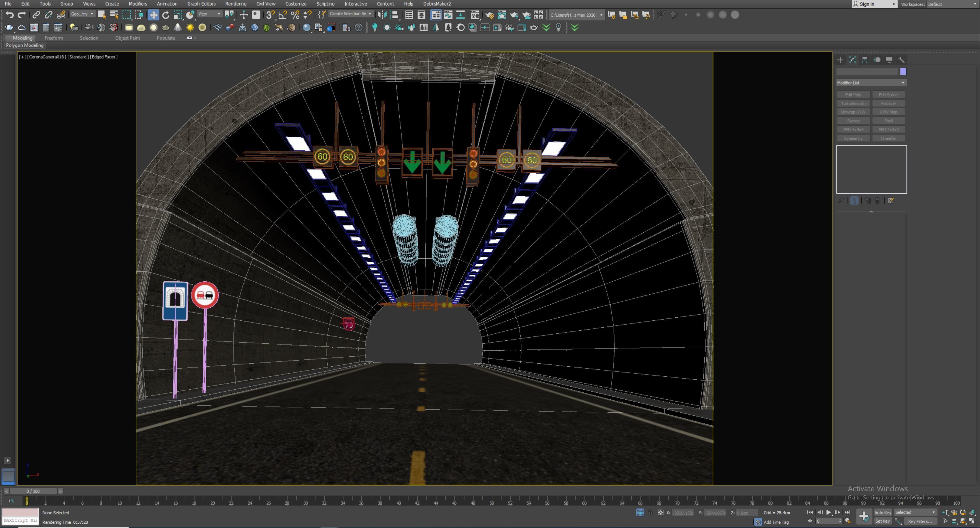Open Workspaces Default dropdown

click(952, 4)
